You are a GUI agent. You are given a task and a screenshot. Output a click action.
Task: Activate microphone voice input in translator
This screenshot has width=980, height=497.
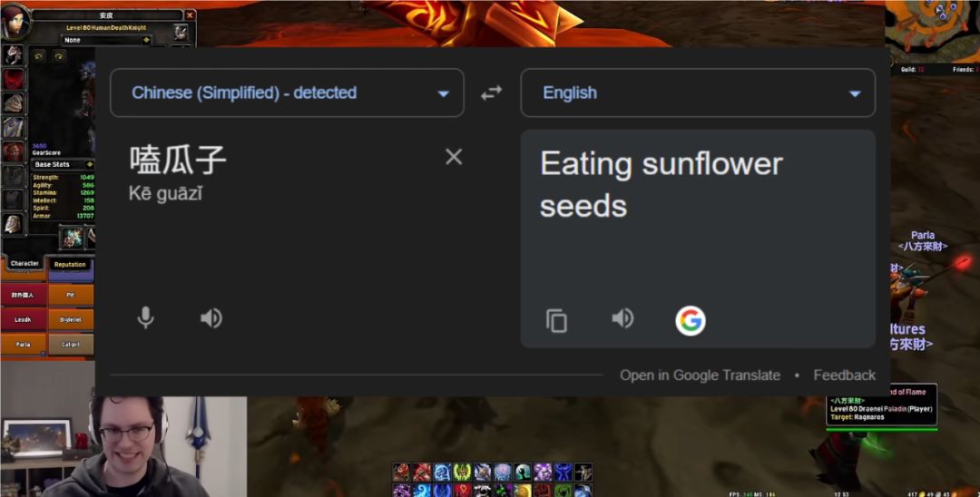pyautogui.click(x=145, y=317)
